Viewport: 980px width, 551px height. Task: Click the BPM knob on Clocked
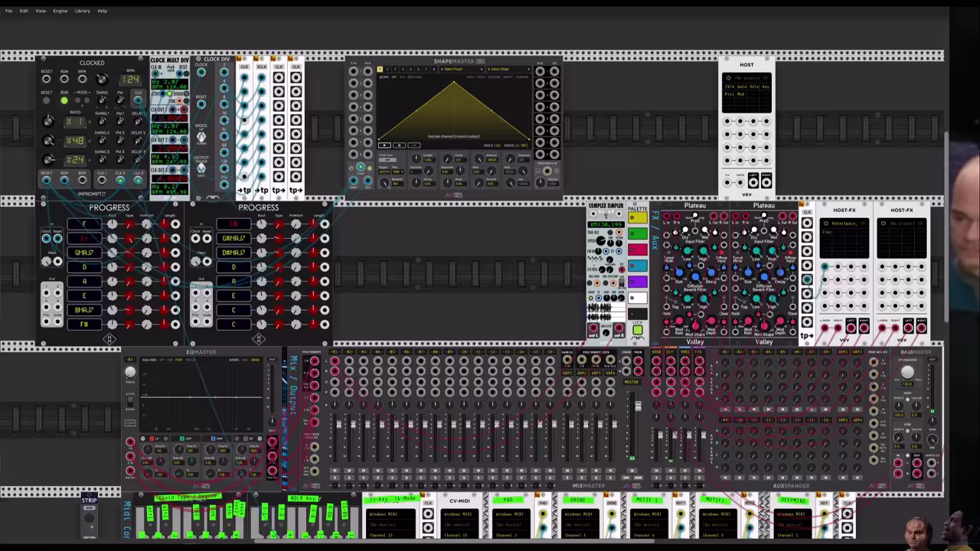click(x=102, y=80)
